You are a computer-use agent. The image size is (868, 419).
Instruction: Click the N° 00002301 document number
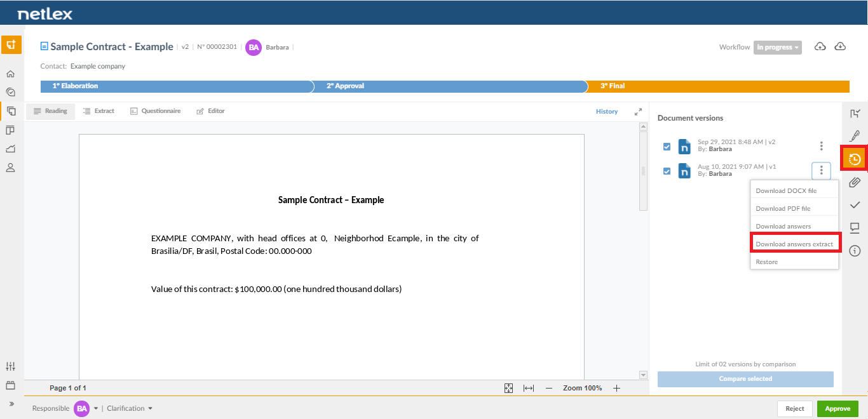coord(217,47)
